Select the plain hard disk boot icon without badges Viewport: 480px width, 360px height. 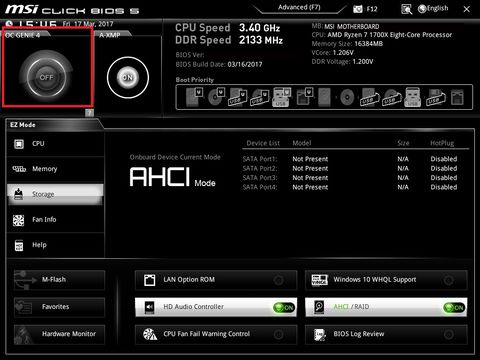pos(324,97)
